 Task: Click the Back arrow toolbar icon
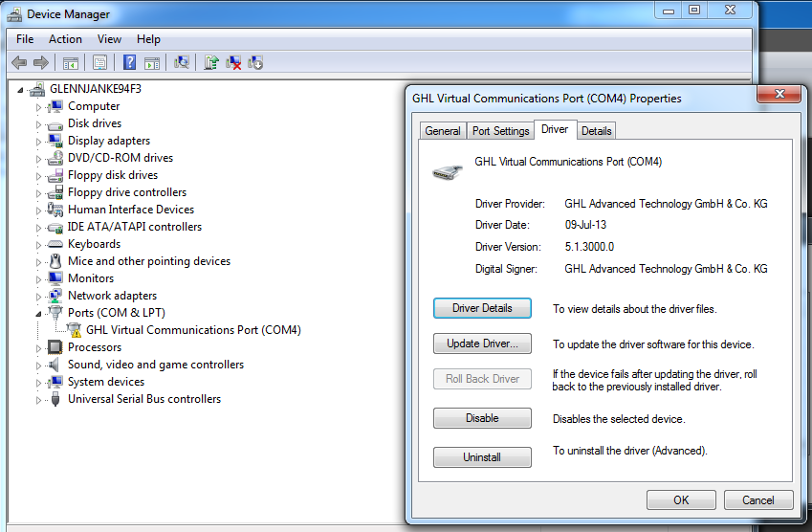tap(19, 63)
